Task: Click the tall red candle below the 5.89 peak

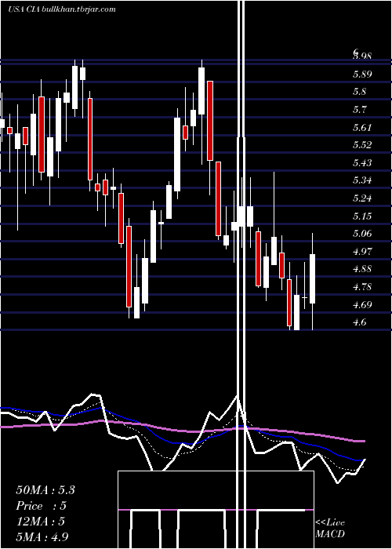Action: click(x=210, y=121)
